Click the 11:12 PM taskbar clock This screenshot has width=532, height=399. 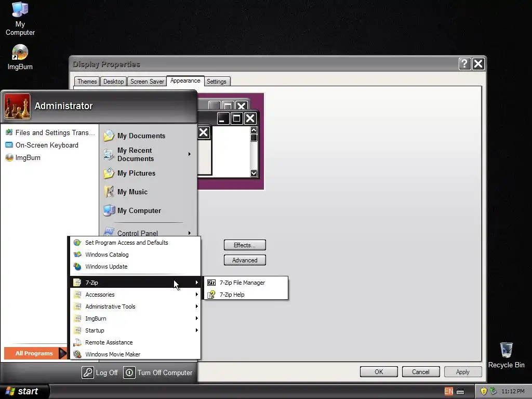pos(513,392)
